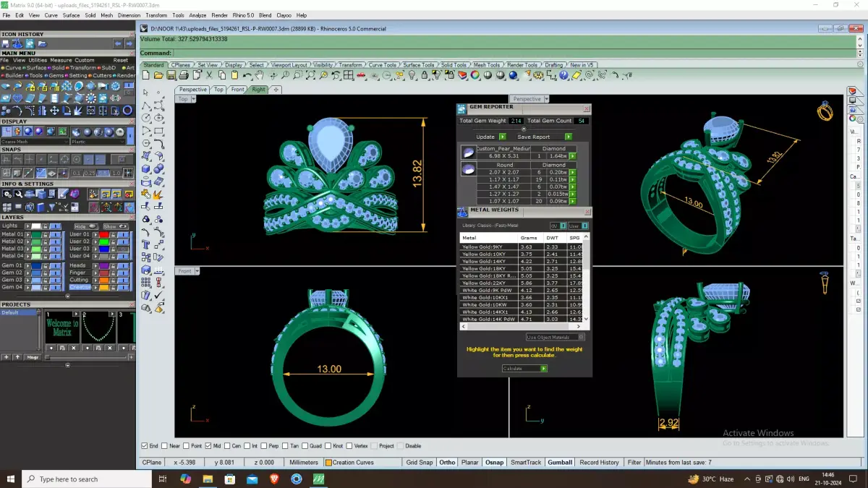The height and width of the screenshot is (488, 868).
Task: Click the microphone-shaped icon in right sidebar
Action: tap(824, 283)
